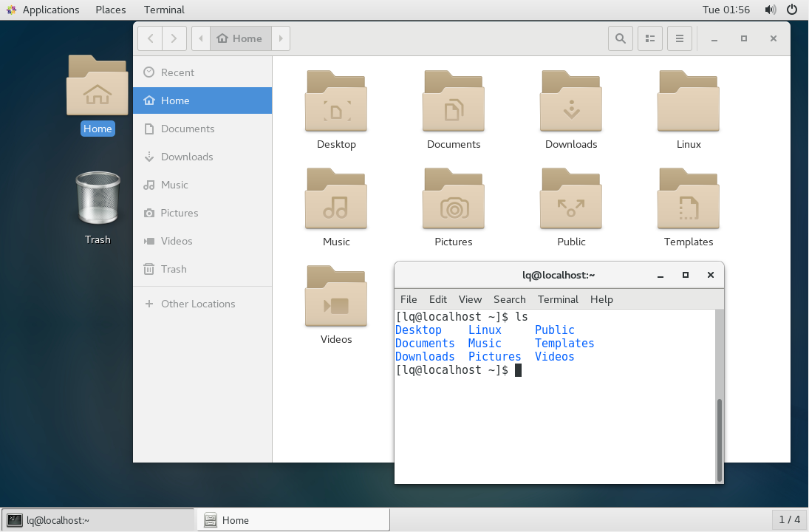Open the terminal View menu

(x=470, y=300)
